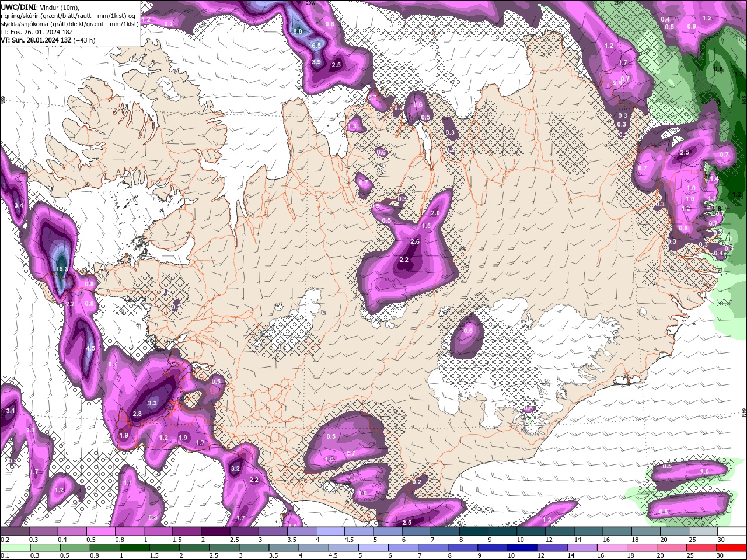Click the initial time line 'IT: Fös. 26. 01. 2024 18Z'
The image size is (747, 560).
[x=36, y=32]
